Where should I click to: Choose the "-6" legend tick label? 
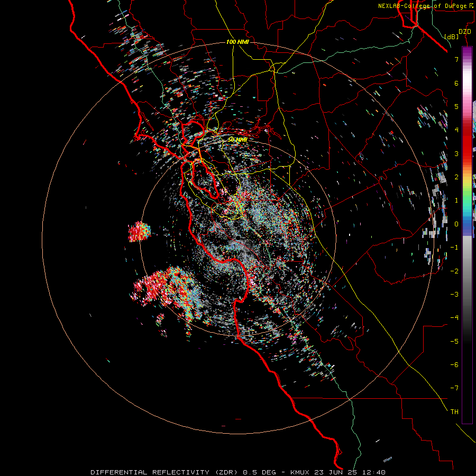(x=454, y=365)
